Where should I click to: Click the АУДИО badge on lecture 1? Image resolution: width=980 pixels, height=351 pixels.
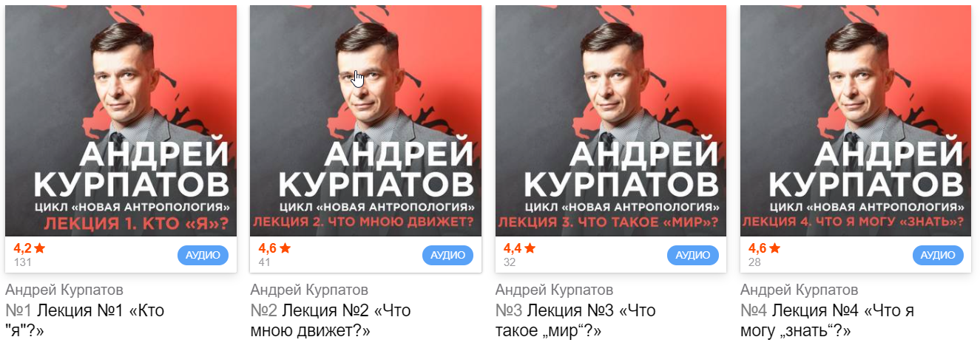pyautogui.click(x=203, y=256)
